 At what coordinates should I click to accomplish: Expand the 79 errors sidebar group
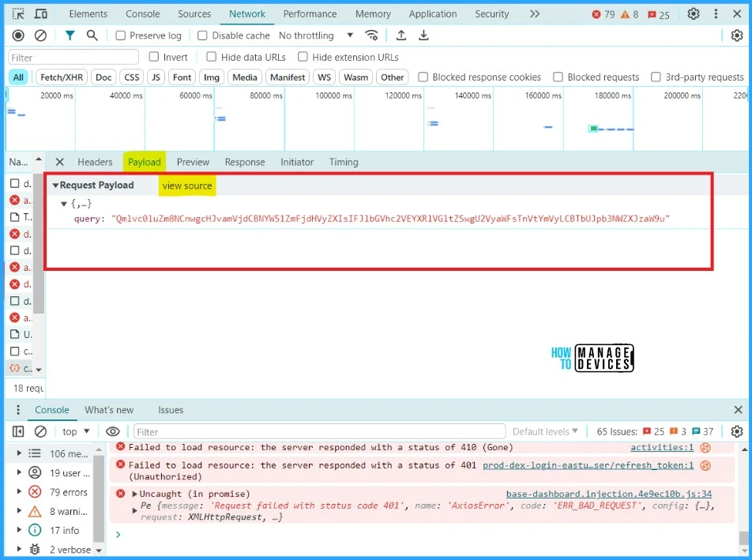pos(19,491)
